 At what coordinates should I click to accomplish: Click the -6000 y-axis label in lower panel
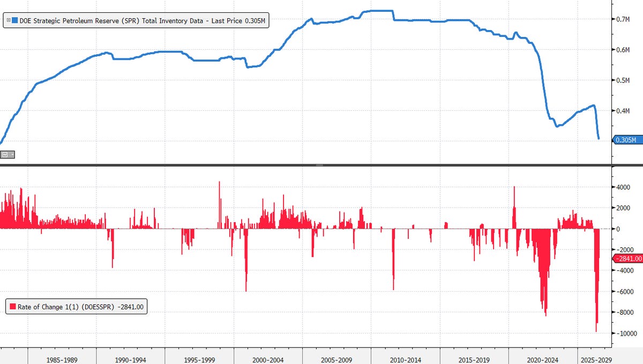pos(625,291)
